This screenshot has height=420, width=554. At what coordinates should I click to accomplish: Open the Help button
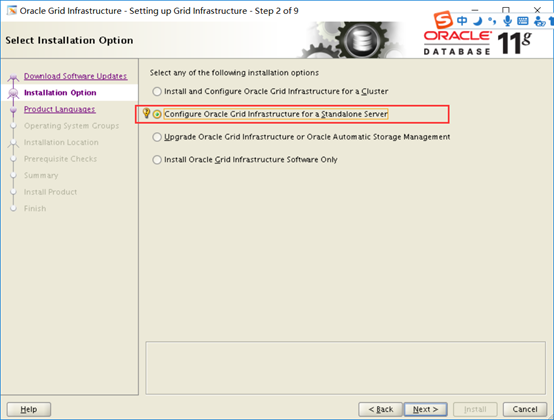[x=29, y=409]
